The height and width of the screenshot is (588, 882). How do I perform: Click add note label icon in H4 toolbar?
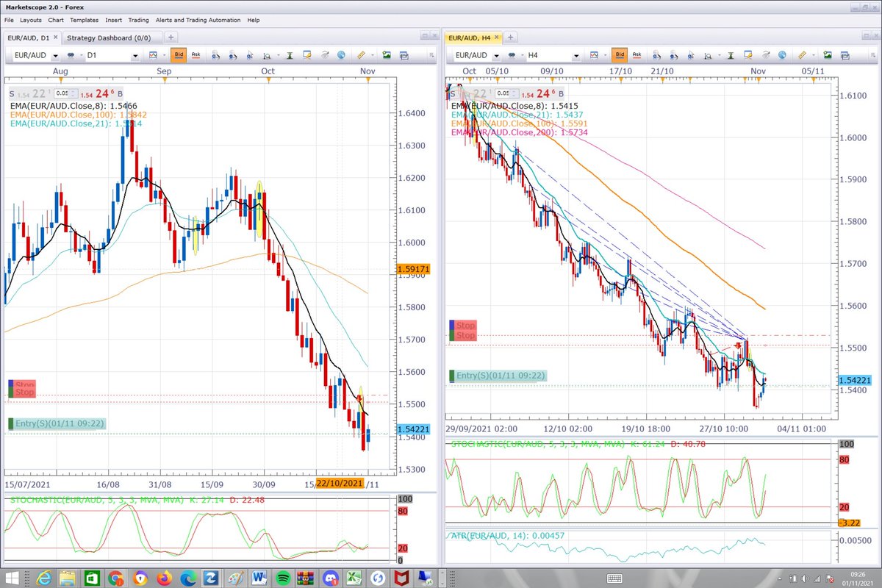pos(748,55)
